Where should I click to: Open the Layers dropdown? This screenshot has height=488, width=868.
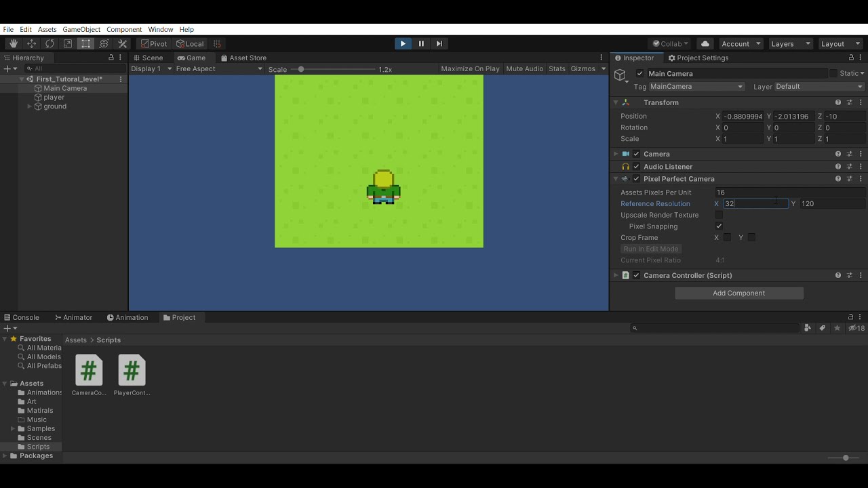tap(790, 43)
